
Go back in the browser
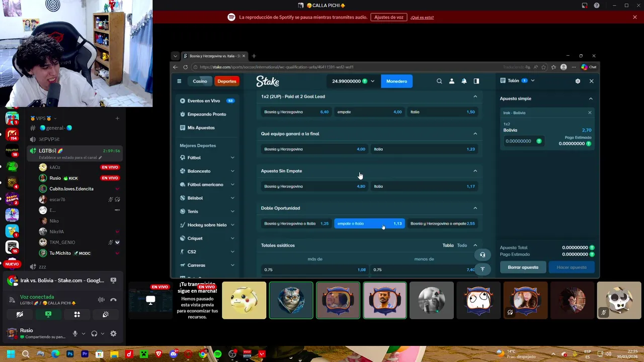tap(175, 67)
